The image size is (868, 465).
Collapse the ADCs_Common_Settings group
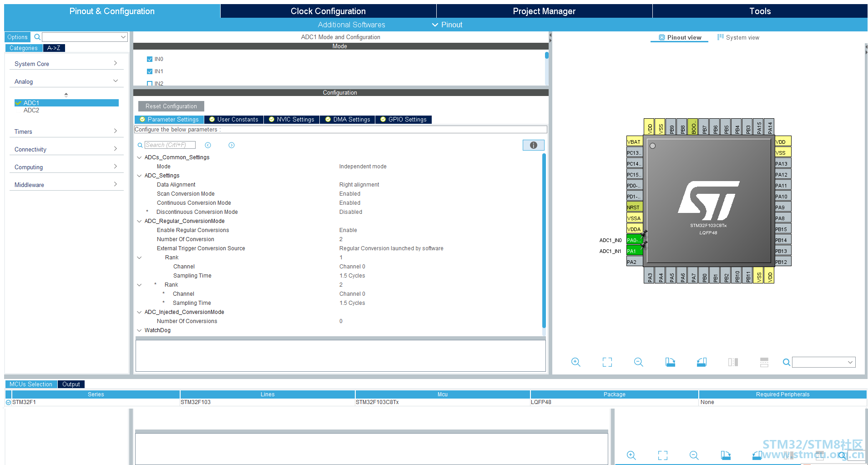tap(139, 157)
